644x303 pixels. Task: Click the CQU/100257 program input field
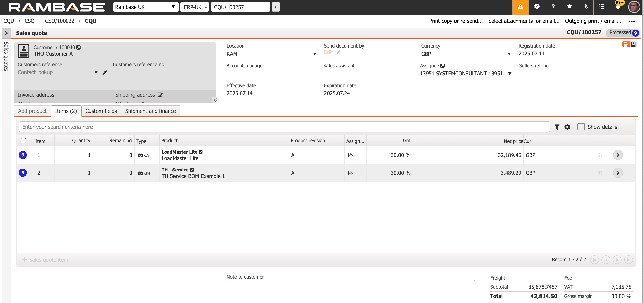[x=240, y=7]
